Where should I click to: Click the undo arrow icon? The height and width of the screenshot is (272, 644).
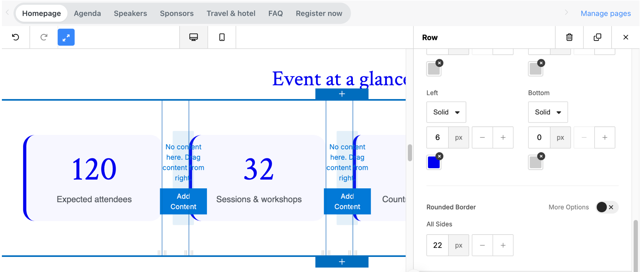coord(16,37)
